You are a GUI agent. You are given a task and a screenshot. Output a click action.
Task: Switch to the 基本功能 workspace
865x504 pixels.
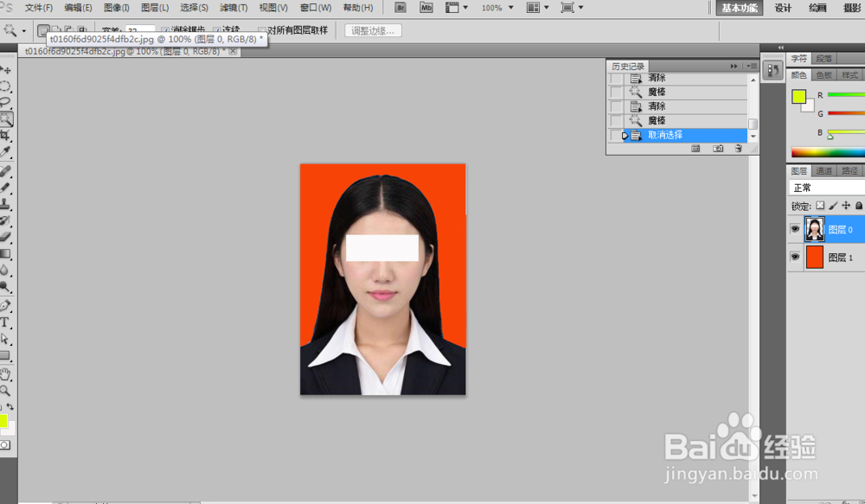740,8
